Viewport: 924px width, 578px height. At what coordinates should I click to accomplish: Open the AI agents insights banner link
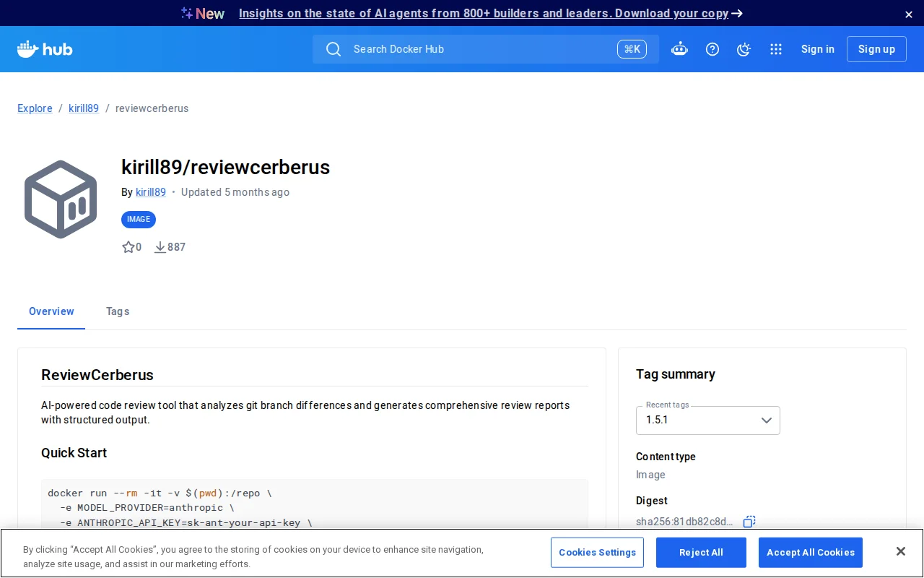pyautogui.click(x=484, y=13)
